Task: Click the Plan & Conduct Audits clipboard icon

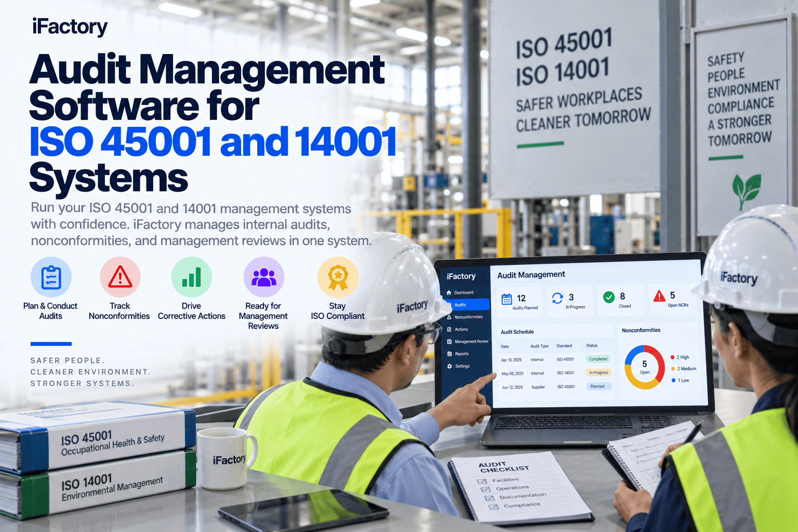Action: pyautogui.click(x=51, y=277)
